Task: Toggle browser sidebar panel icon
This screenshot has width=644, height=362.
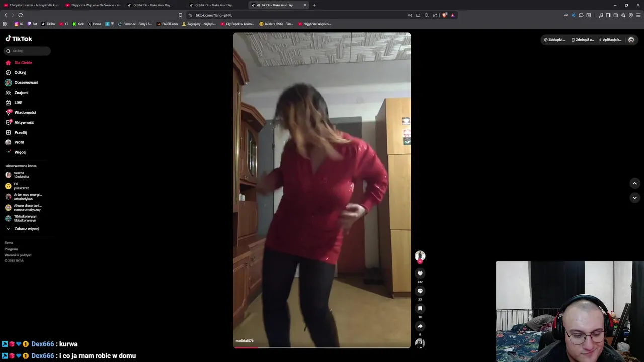Action: (608, 15)
